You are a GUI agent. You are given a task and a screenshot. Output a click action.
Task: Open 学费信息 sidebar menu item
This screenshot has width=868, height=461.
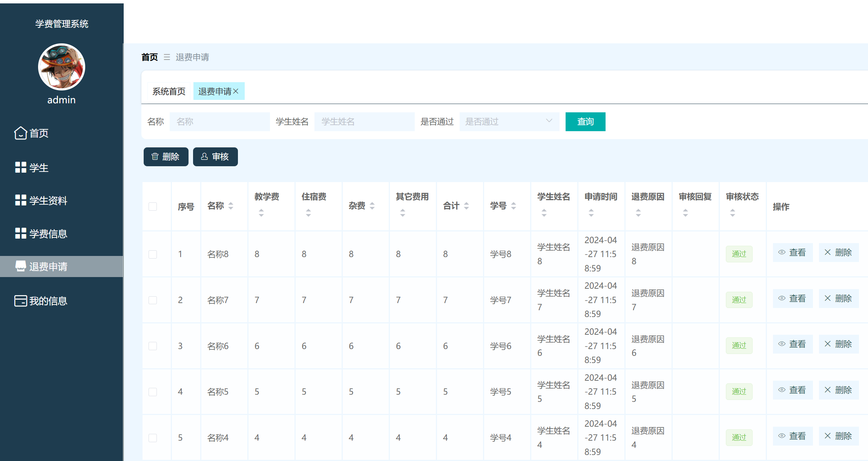pos(61,234)
